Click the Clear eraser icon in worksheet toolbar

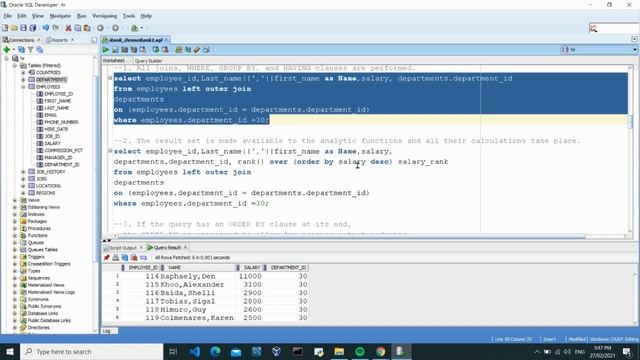[197, 50]
